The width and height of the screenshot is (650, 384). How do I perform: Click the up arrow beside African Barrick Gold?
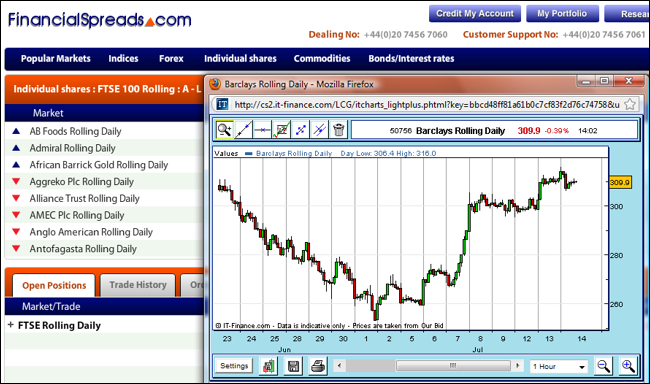click(16, 165)
